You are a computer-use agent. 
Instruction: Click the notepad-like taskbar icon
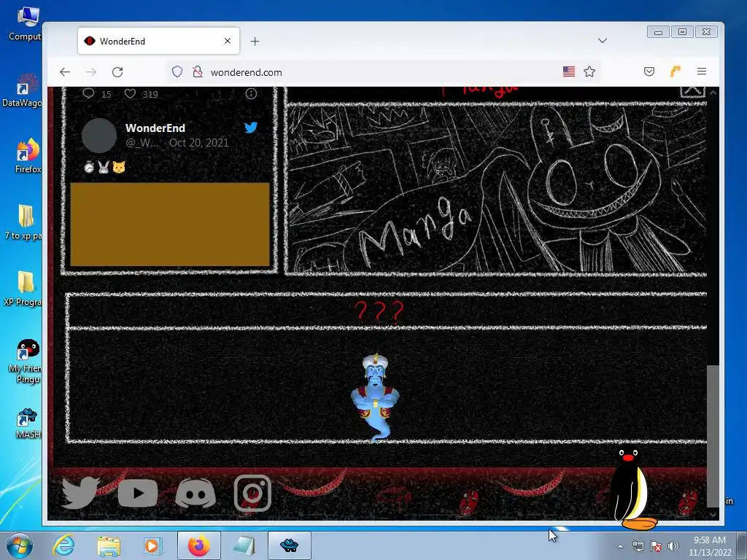pos(244,545)
